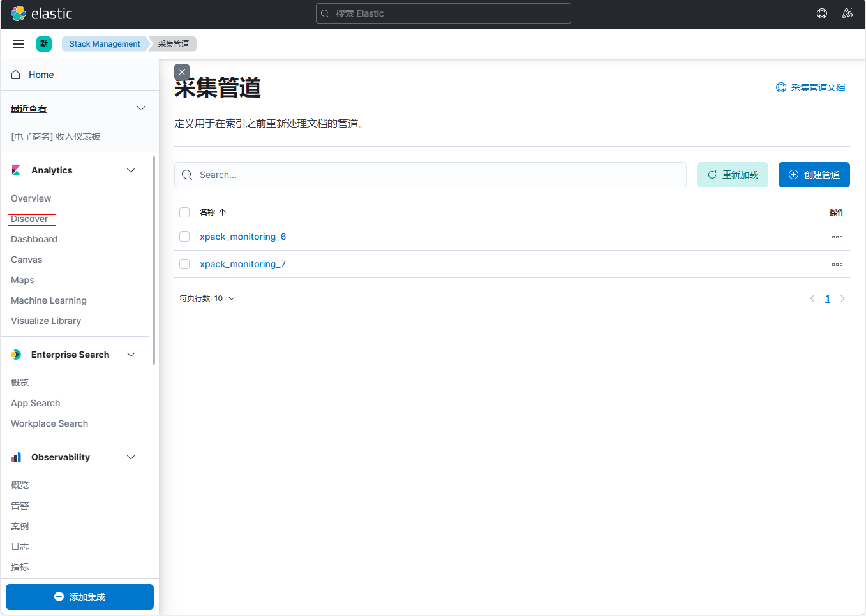Open the help menu lifebuoy icon
The width and height of the screenshot is (866, 616).
tap(822, 13)
